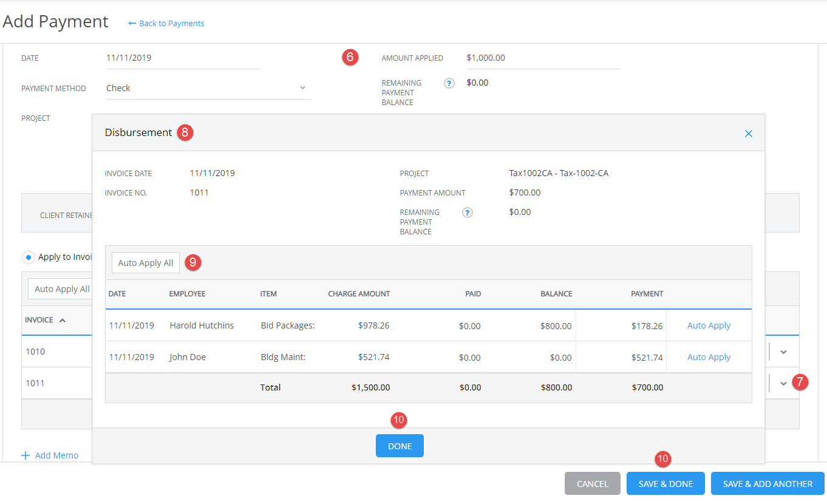Click SAVE & ADD ANOTHER
The height and width of the screenshot is (504, 827).
(767, 483)
